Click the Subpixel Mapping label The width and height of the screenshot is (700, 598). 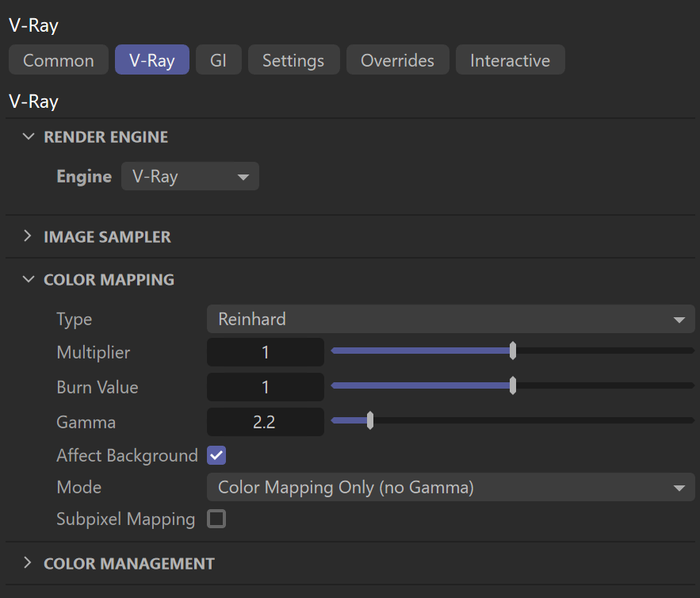tap(126, 519)
